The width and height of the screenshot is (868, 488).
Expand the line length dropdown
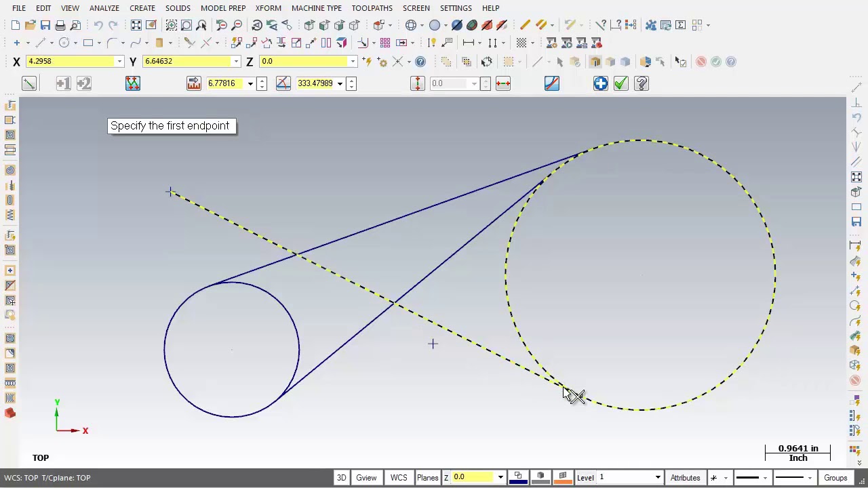(x=250, y=83)
